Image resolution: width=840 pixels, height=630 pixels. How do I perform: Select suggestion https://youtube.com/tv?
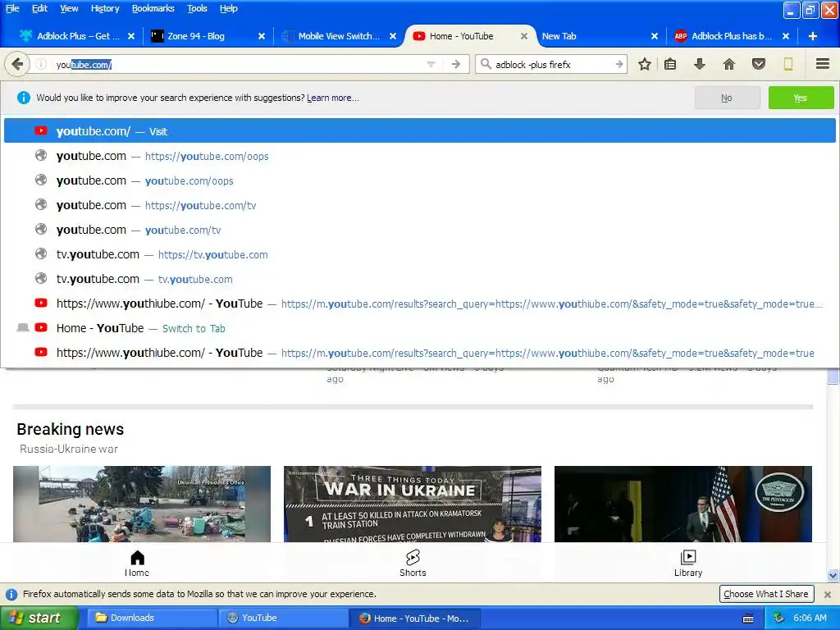tap(419, 205)
